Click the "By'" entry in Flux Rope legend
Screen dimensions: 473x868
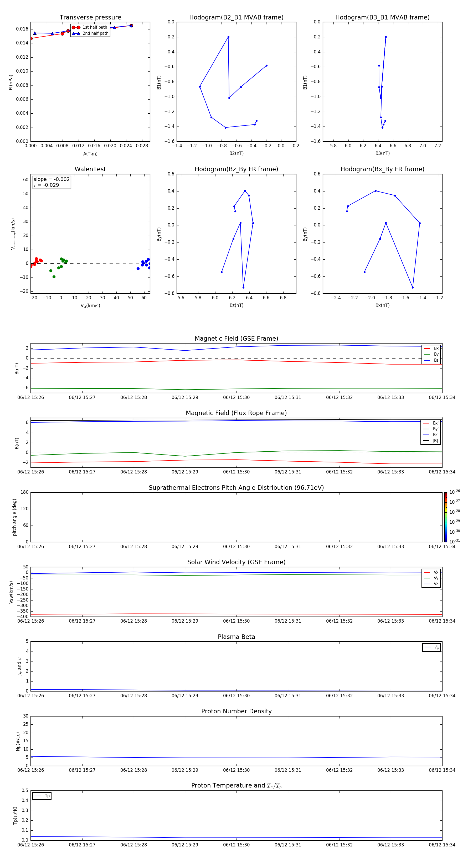(x=431, y=429)
